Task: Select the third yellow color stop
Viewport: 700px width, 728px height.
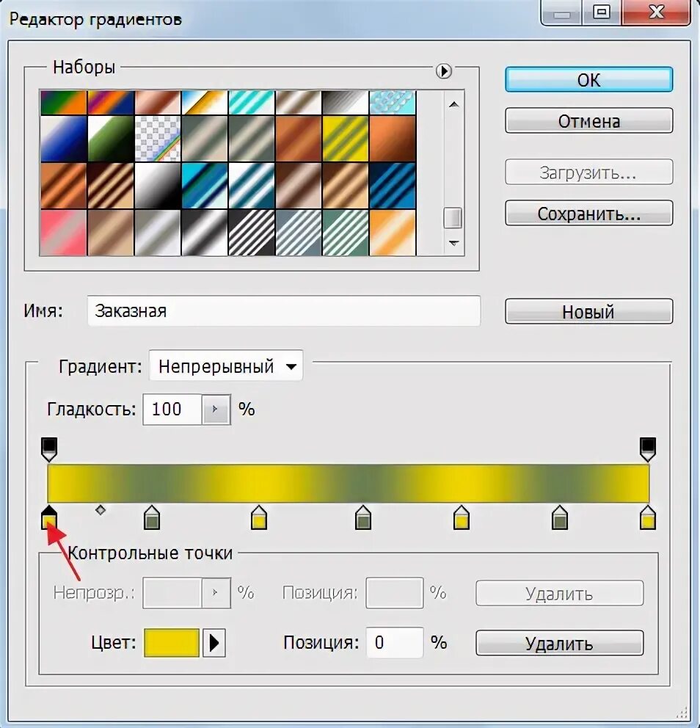Action: [462, 517]
